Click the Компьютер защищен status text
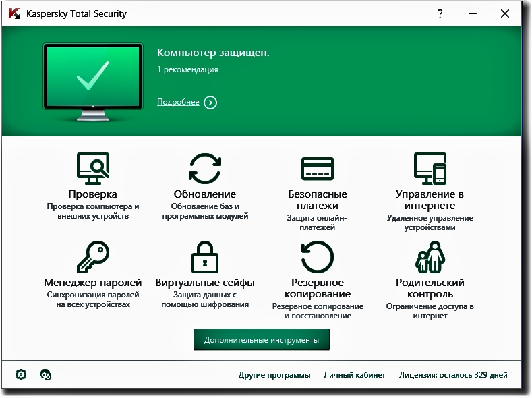This screenshot has width=532, height=398. [213, 53]
